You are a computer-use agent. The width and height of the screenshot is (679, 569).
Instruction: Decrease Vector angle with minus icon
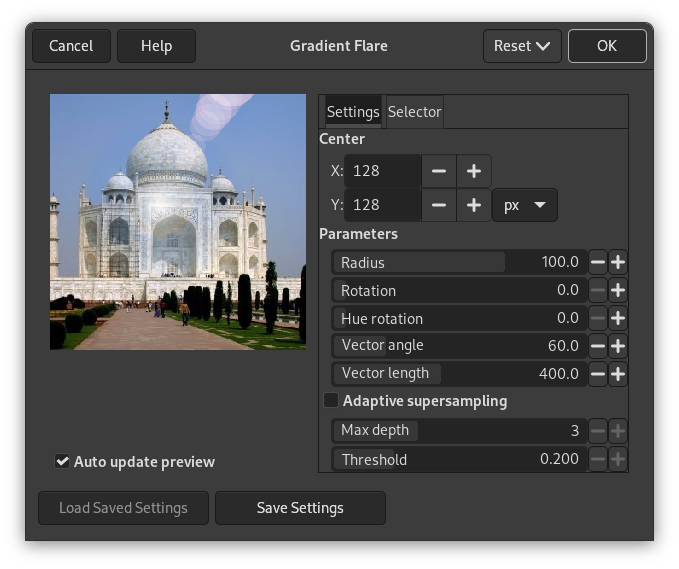point(598,346)
